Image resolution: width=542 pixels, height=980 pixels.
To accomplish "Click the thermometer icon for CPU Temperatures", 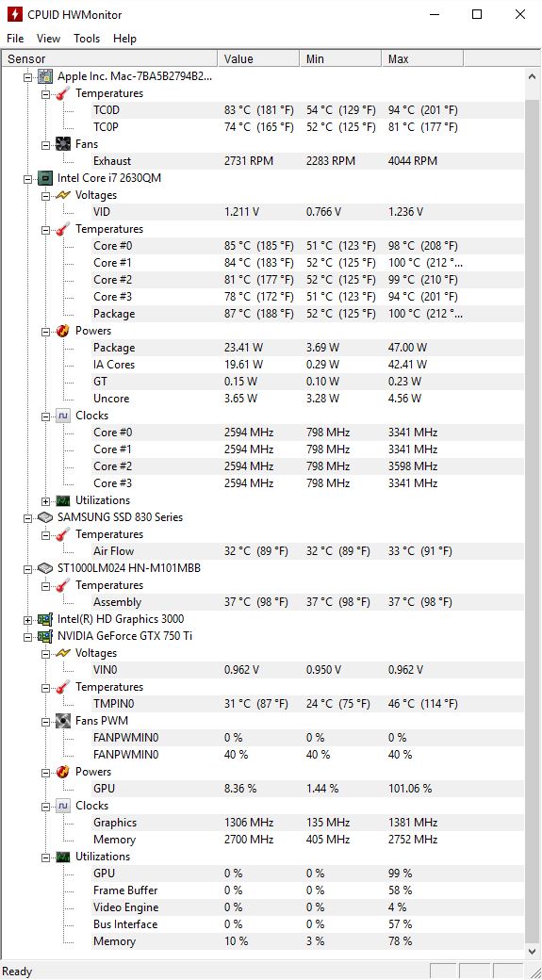I will [x=62, y=229].
